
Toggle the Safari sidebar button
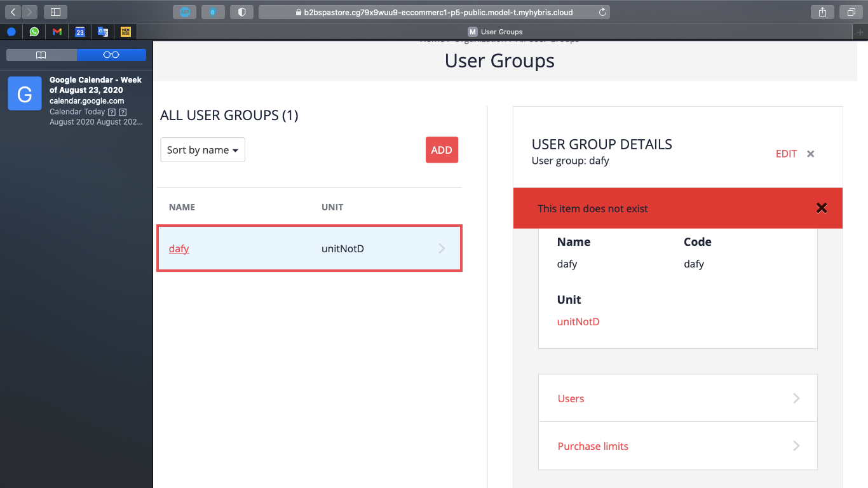55,12
